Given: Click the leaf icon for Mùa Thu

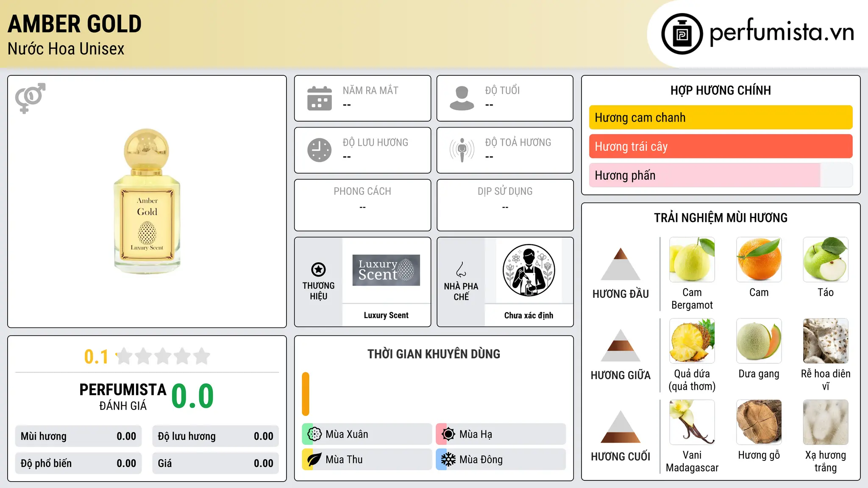Looking at the screenshot, I should pyautogui.click(x=314, y=460).
